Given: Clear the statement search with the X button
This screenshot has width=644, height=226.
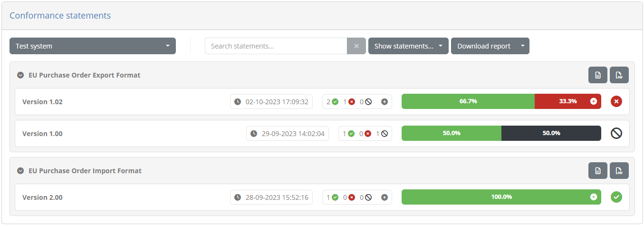Looking at the screenshot, I should pos(356,46).
